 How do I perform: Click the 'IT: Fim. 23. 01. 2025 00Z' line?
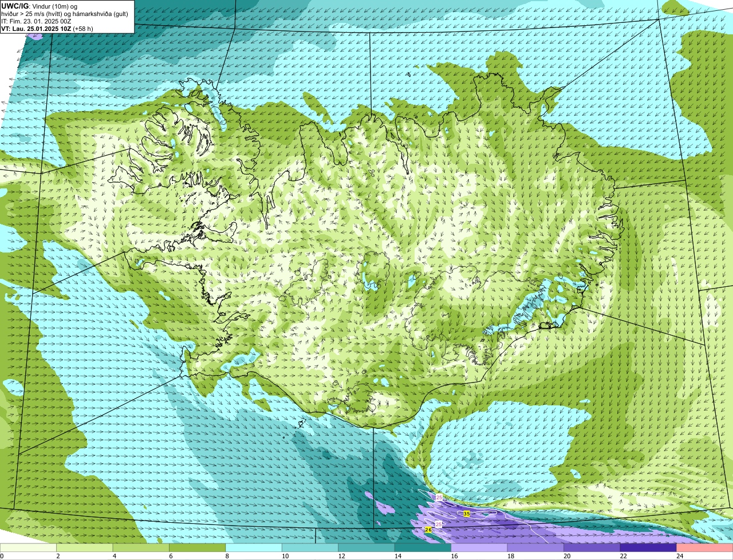tap(37, 21)
